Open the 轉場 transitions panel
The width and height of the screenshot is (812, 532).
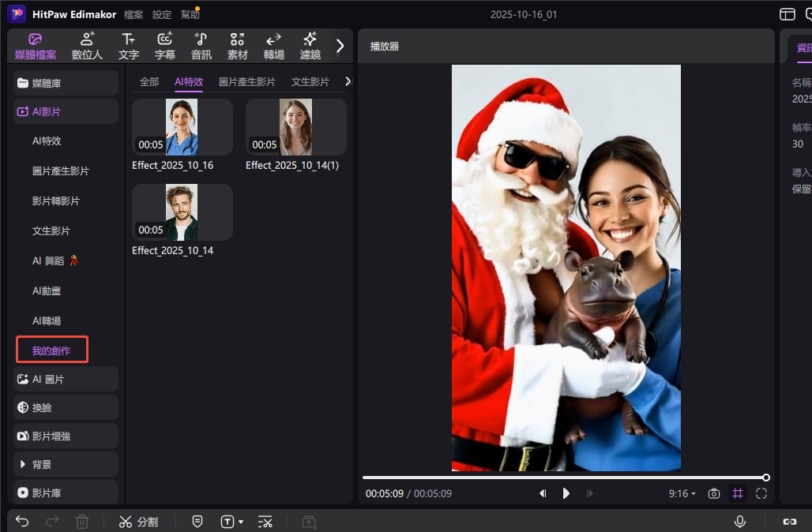274,46
